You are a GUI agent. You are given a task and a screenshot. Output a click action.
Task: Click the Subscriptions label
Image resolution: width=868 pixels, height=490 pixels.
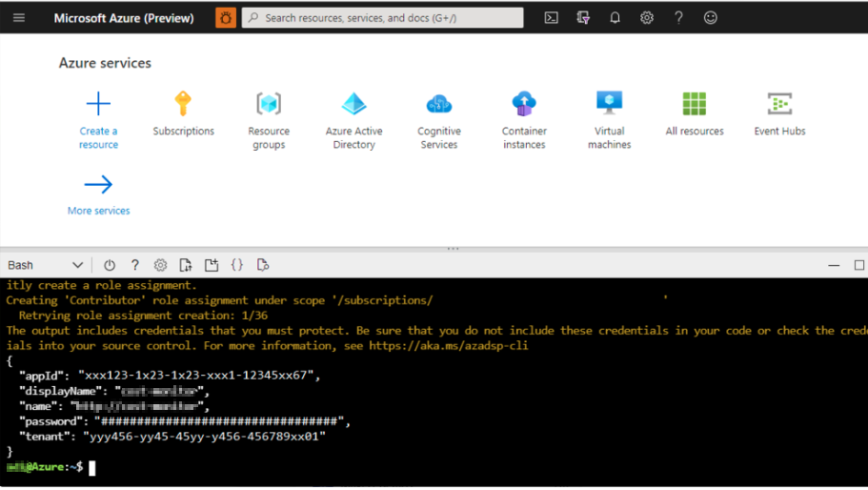coord(183,132)
